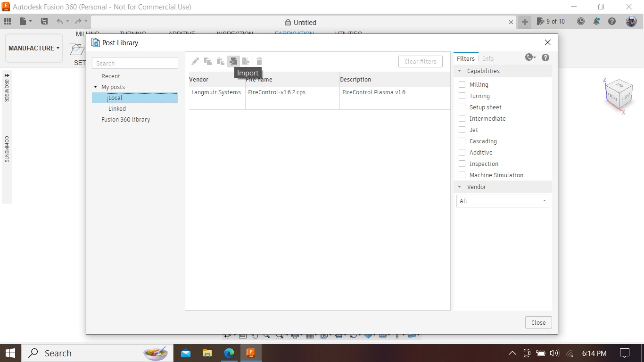Image resolution: width=644 pixels, height=362 pixels.
Task: Click the Windows Start button
Action: [x=10, y=353]
